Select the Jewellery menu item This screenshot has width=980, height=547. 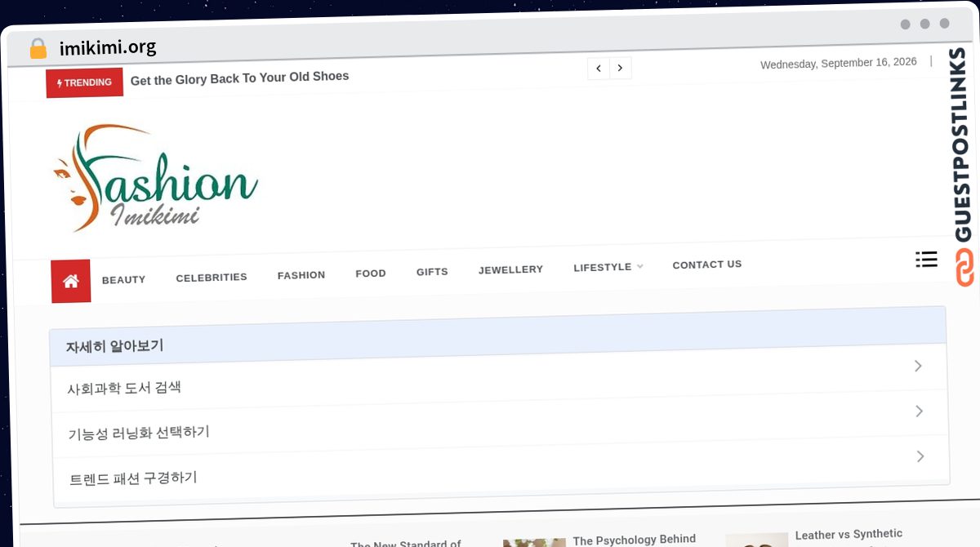point(511,269)
